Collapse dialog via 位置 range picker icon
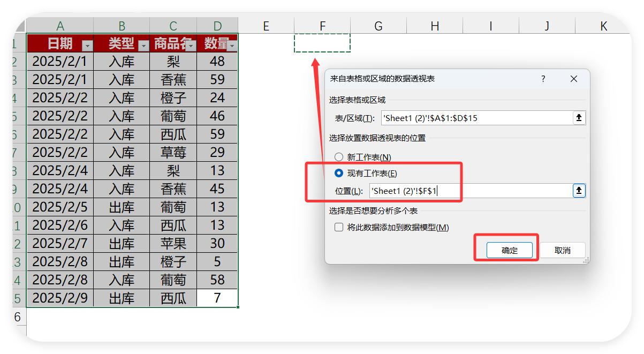This screenshot has width=644, height=354. click(579, 191)
